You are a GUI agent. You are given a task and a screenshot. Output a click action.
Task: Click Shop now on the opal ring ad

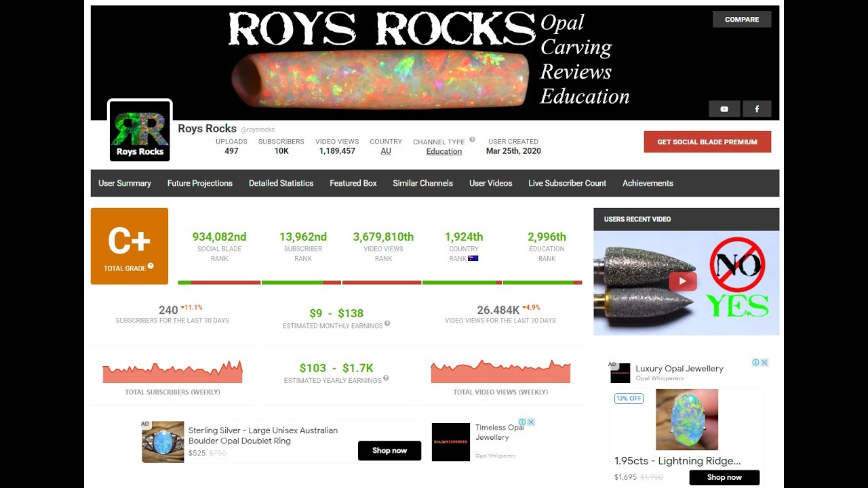(x=389, y=450)
